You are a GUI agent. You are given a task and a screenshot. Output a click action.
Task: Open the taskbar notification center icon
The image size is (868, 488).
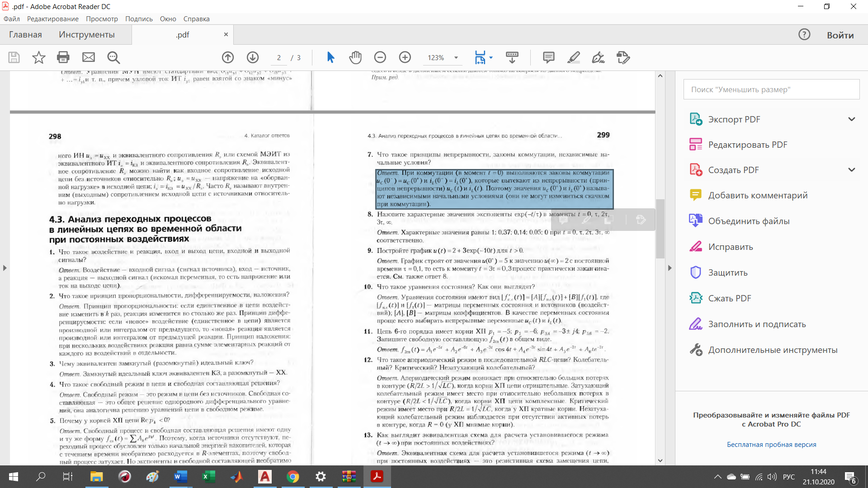coord(850,477)
